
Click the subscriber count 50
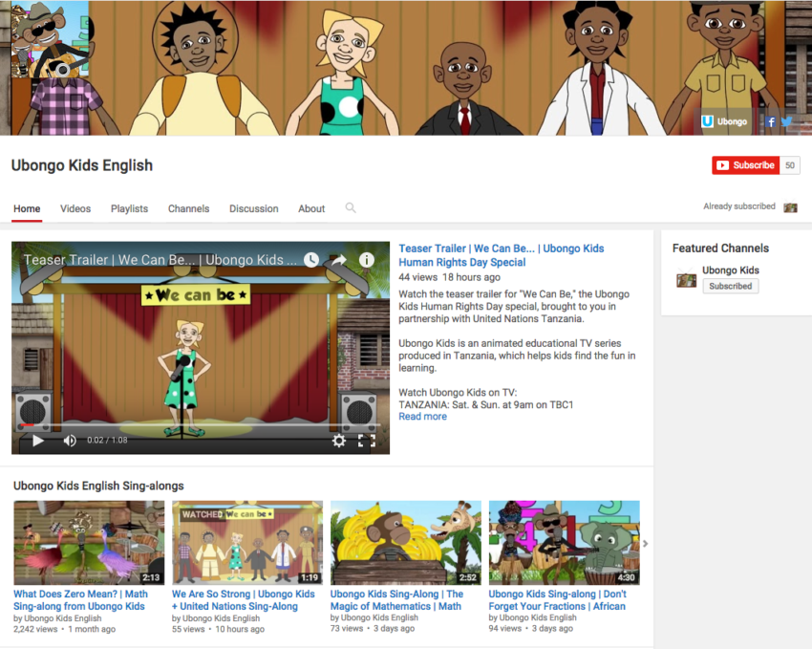click(x=790, y=165)
